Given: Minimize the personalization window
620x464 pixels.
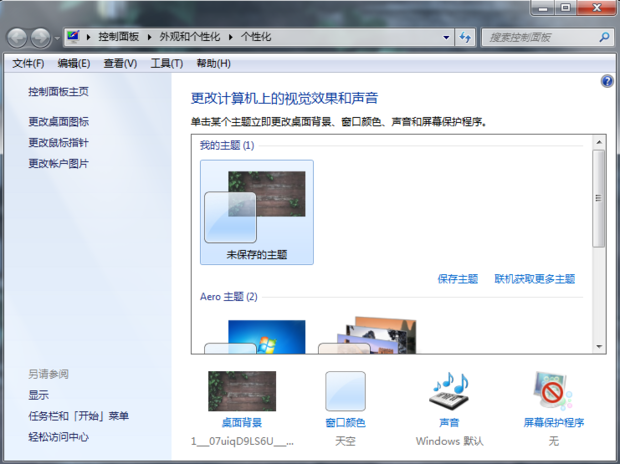Looking at the screenshot, I should (543, 8).
